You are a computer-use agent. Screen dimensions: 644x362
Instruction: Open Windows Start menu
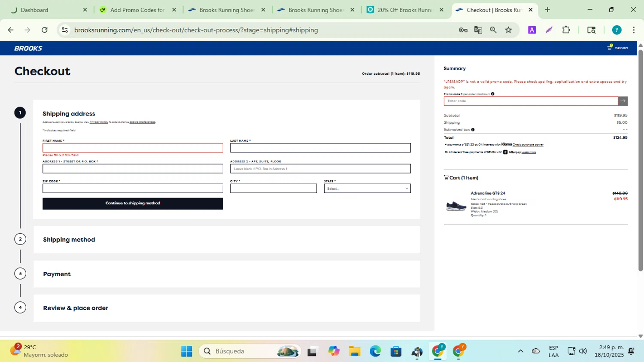(187, 351)
